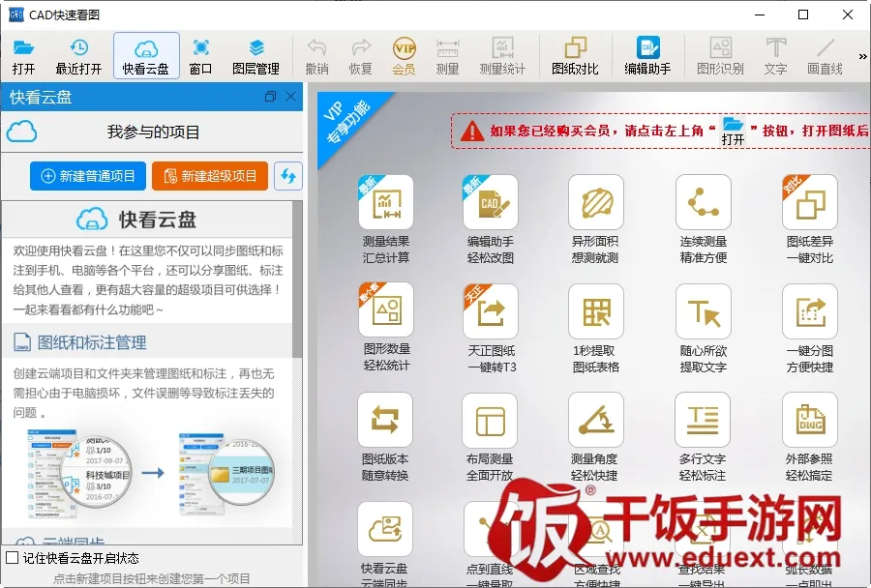Viewport: 871px width, 588px height.
Task: Expand the toolbar overflow chevron
Action: tap(862, 56)
